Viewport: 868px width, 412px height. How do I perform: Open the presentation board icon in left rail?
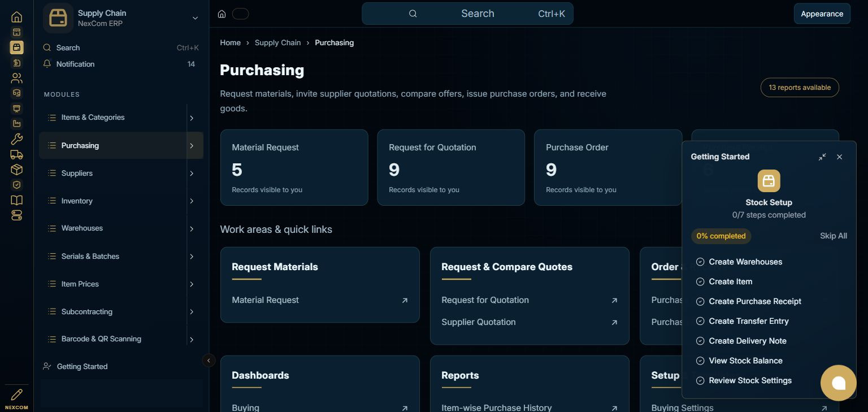(16, 109)
